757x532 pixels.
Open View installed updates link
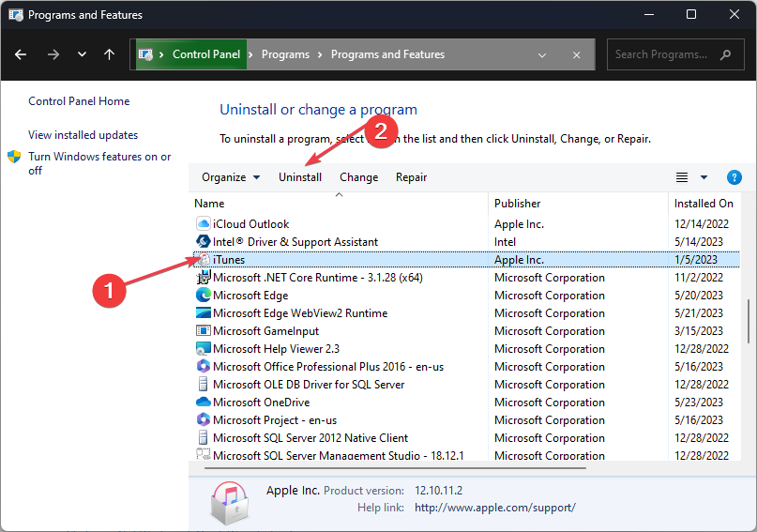click(83, 135)
